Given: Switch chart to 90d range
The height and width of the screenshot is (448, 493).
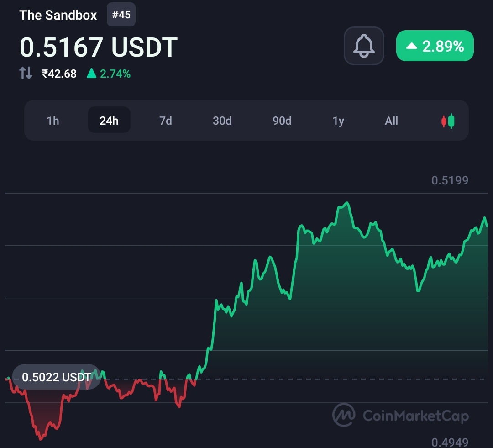Looking at the screenshot, I should tap(282, 121).
